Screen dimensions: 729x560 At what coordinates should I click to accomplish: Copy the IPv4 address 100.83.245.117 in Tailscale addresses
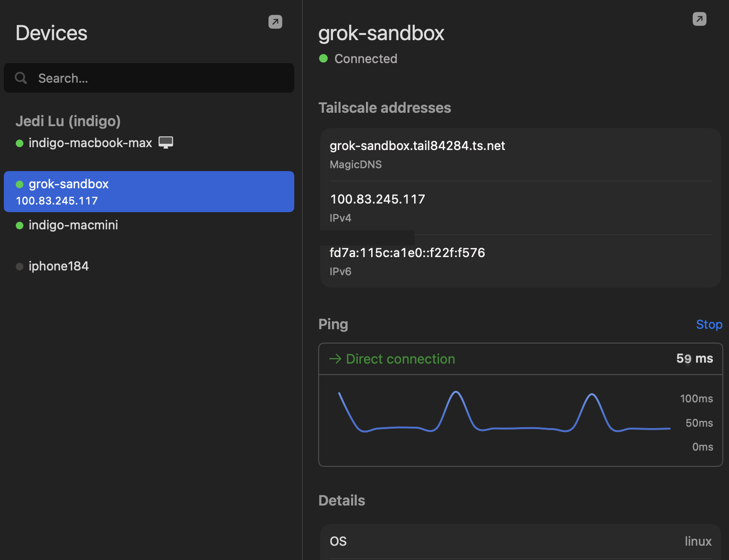pyautogui.click(x=377, y=199)
